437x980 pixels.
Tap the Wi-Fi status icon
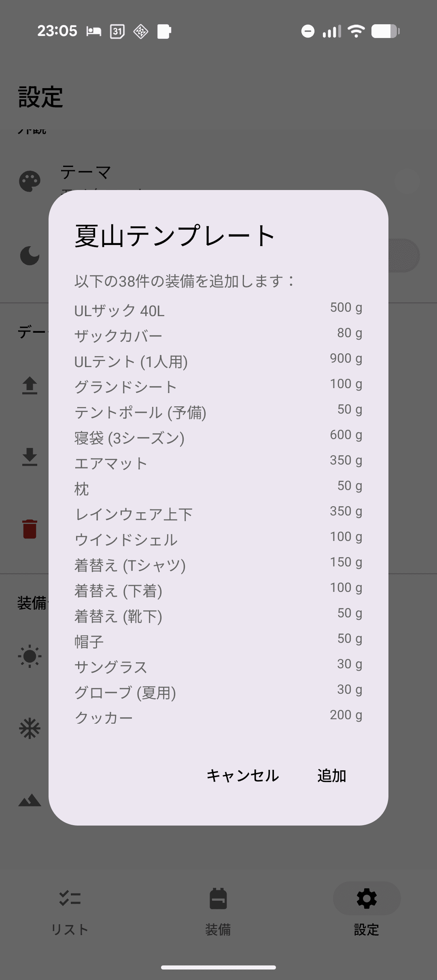tap(356, 31)
